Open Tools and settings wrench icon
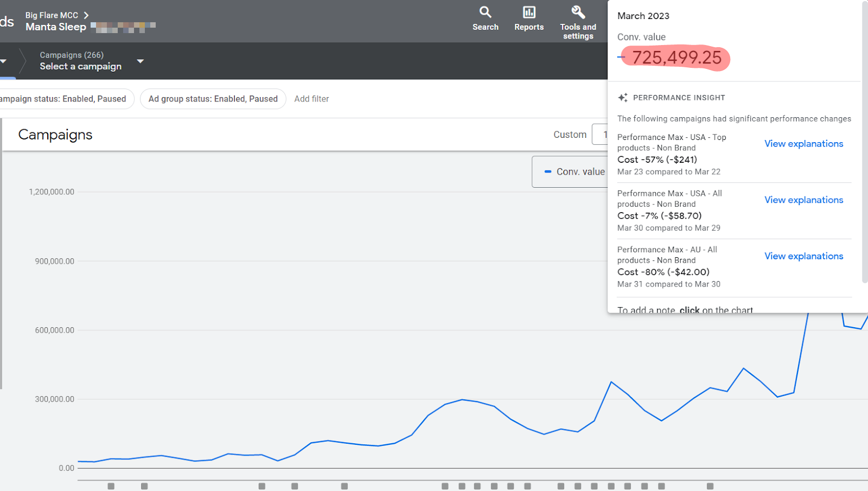The image size is (868, 491). point(578,12)
